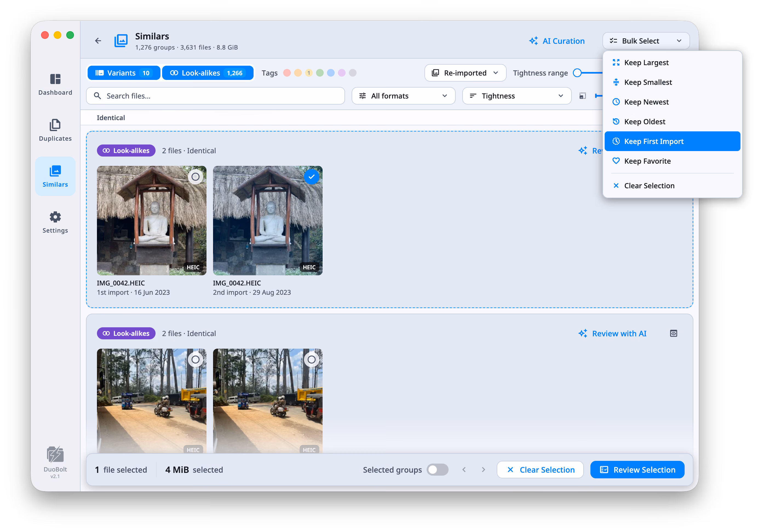Open the Dashboard sidebar section
This screenshot has height=532, width=758.
(55, 85)
